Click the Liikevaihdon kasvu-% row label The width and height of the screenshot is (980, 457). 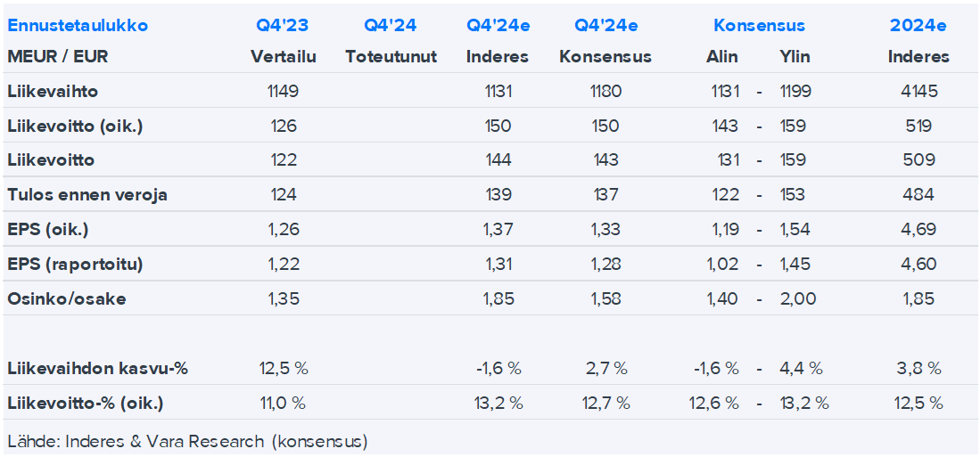click(x=97, y=368)
